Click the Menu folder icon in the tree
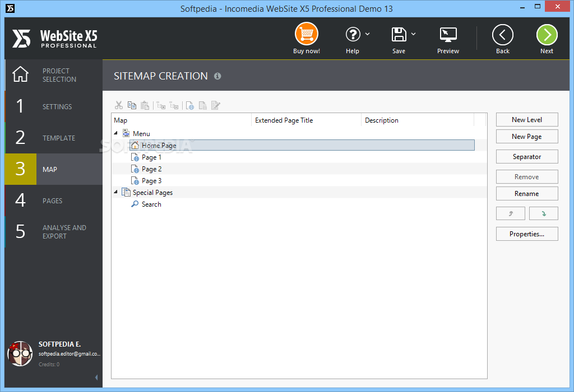This screenshot has height=392, width=574. pyautogui.click(x=126, y=133)
